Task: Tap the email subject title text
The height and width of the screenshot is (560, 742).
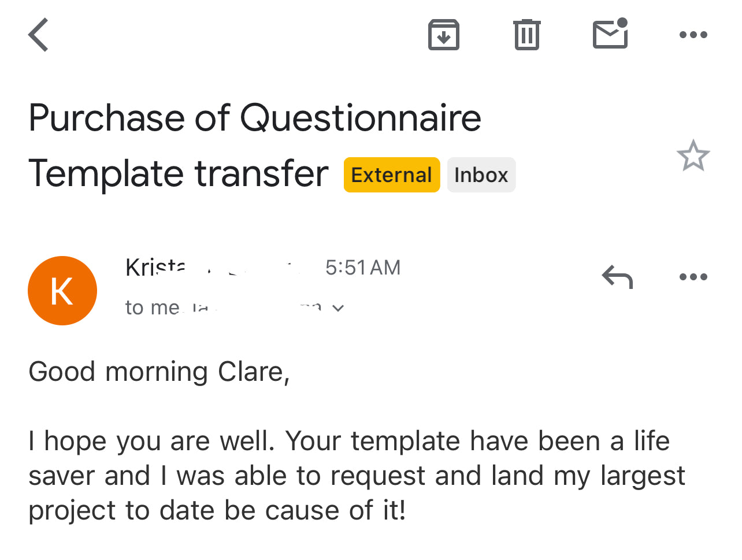Action: tap(254, 146)
